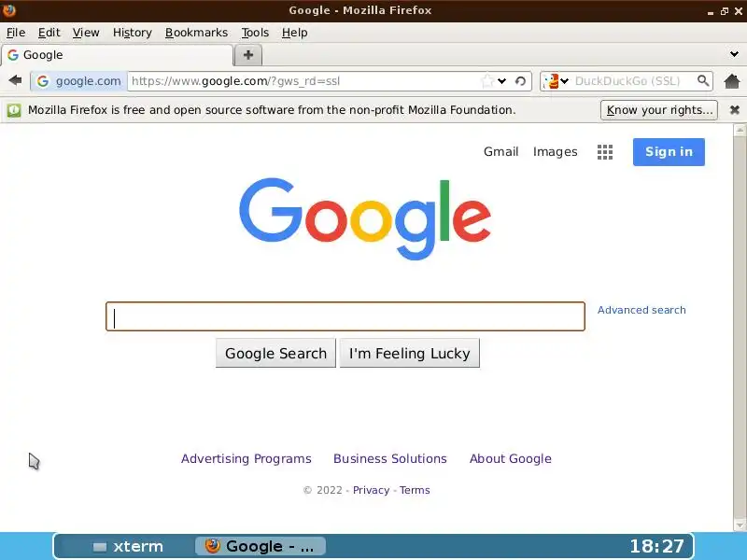Minimize the Firefox window

pyautogui.click(x=711, y=11)
